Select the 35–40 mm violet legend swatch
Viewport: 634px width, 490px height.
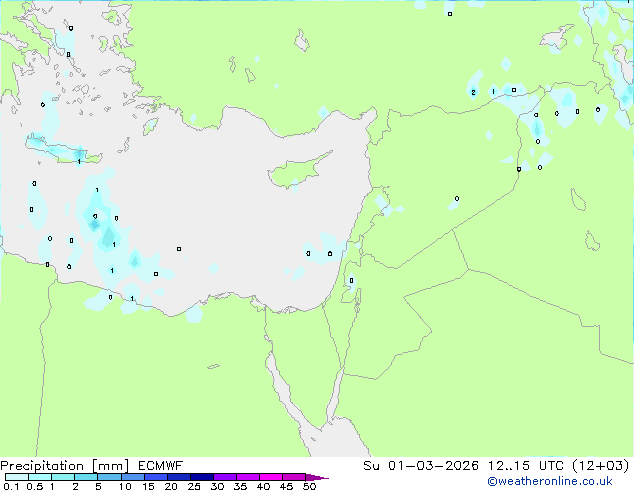[247, 477]
